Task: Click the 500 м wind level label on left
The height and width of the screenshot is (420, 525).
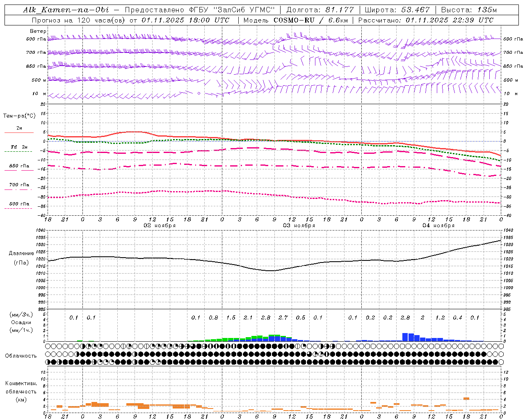Action: pos(39,80)
